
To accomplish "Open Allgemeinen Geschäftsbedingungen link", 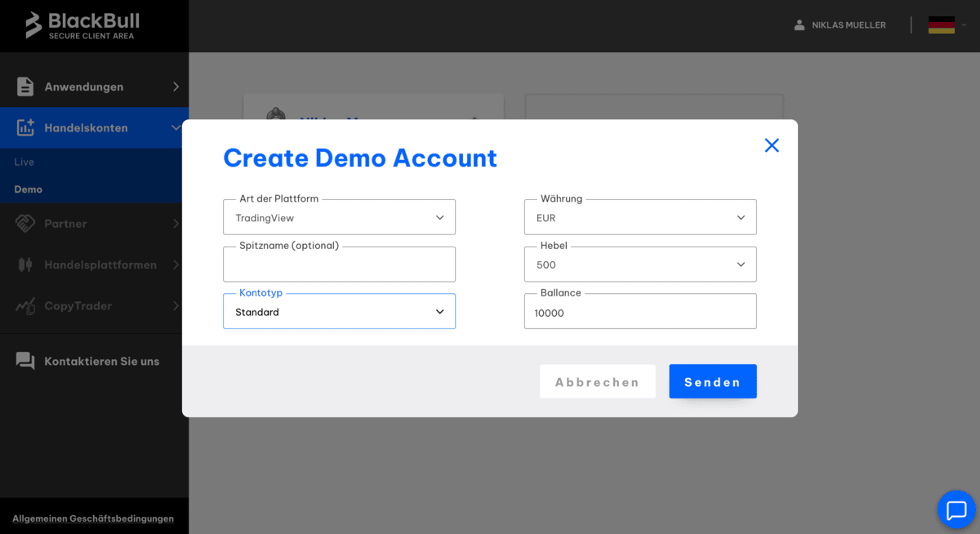I will [x=93, y=518].
